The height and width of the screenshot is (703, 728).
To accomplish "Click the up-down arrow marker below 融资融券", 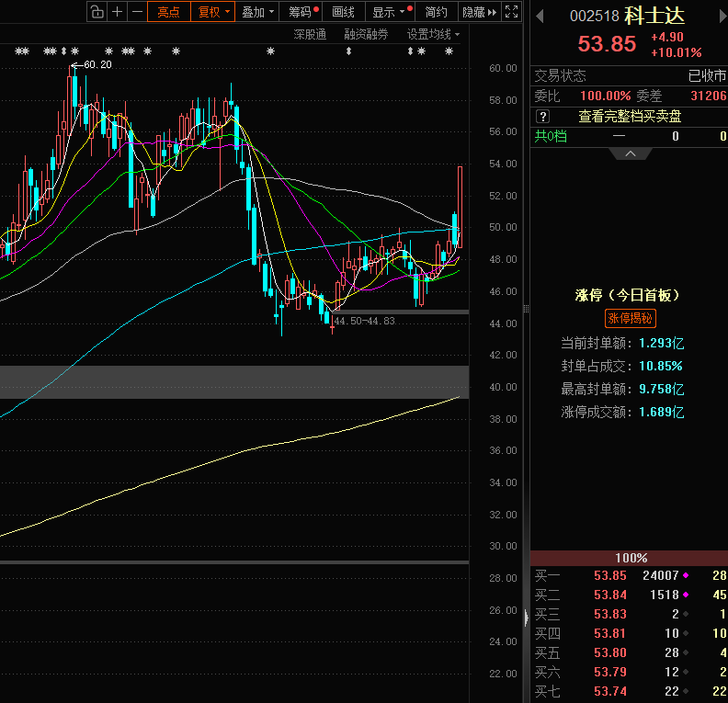I will click(x=348, y=51).
